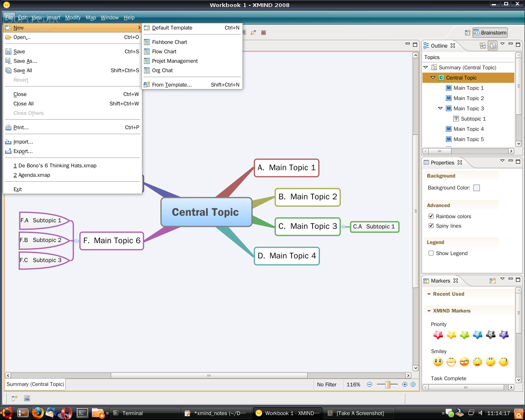Click the No Filter status button
This screenshot has height=420, width=525.
(x=326, y=384)
